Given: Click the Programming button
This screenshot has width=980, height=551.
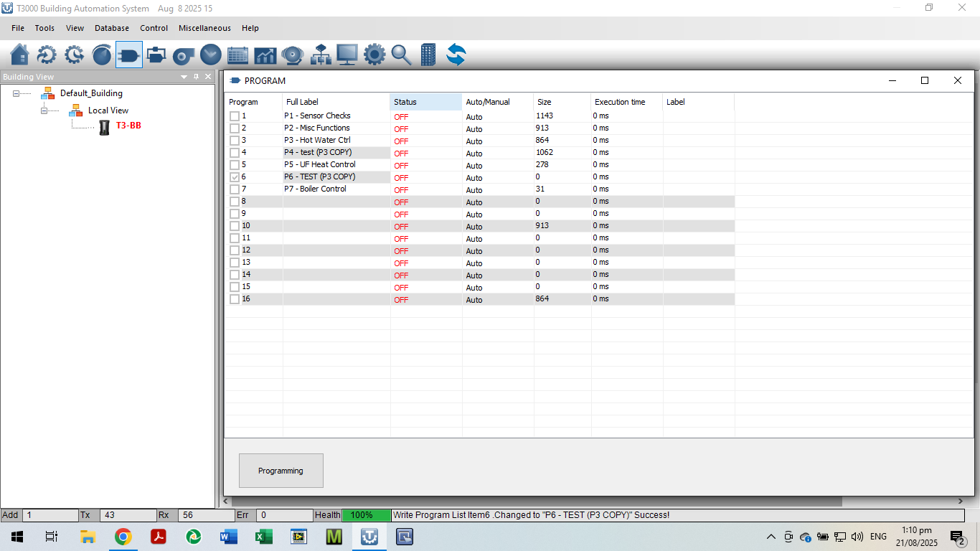Looking at the screenshot, I should 281,471.
